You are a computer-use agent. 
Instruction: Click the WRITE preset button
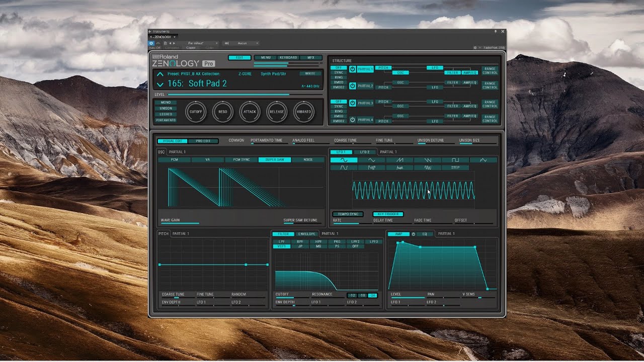point(310,73)
